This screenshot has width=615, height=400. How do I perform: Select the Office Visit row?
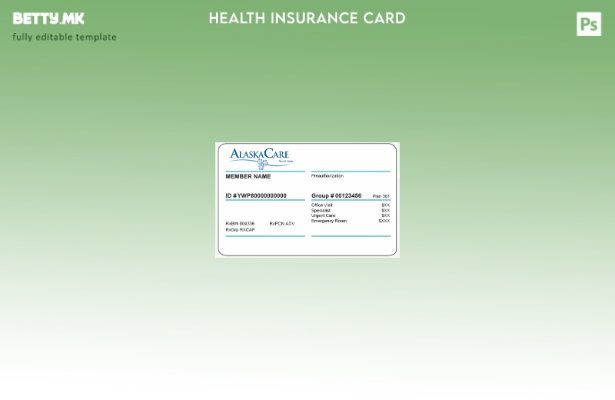(322, 205)
